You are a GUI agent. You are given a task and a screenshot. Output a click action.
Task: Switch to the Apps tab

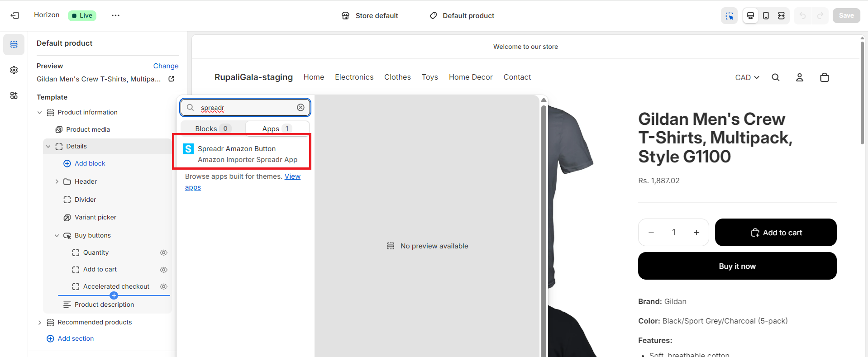(277, 129)
